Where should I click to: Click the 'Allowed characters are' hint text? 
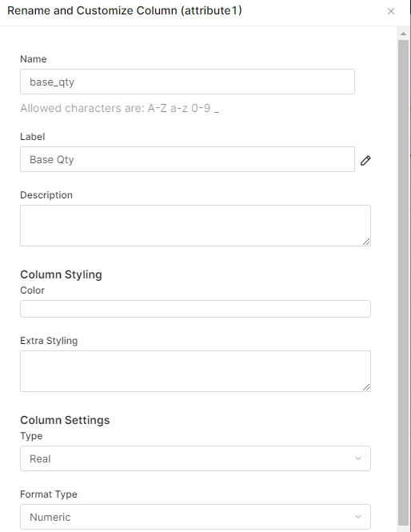point(119,108)
